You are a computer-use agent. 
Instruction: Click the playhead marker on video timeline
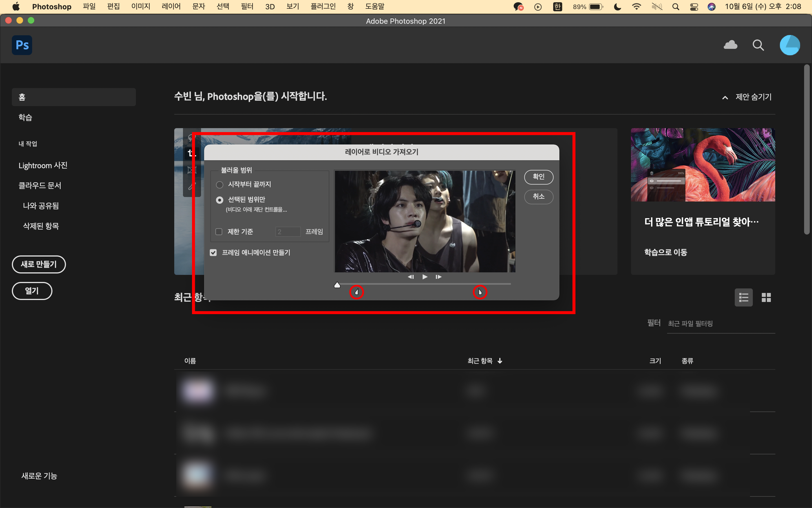click(337, 285)
